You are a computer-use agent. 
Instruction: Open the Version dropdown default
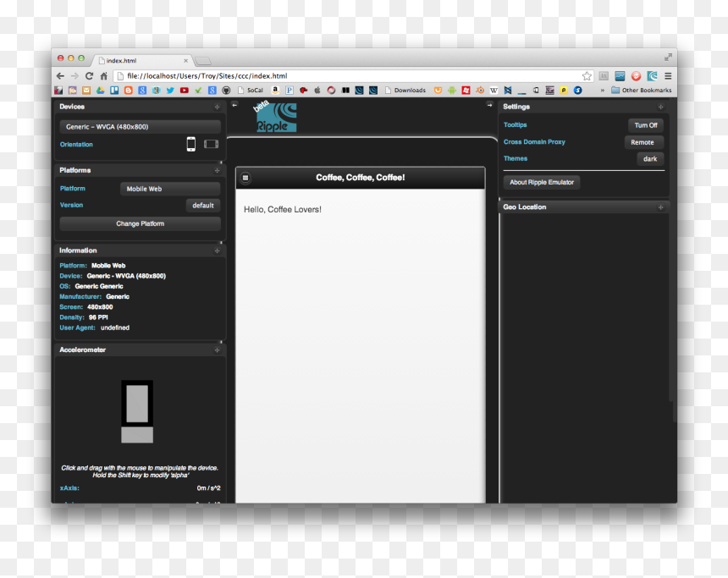pyautogui.click(x=203, y=205)
